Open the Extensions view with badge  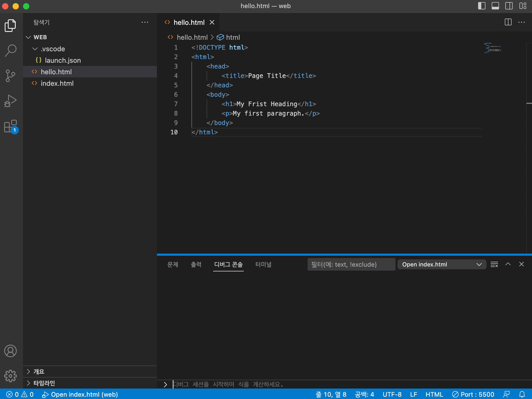(10, 127)
